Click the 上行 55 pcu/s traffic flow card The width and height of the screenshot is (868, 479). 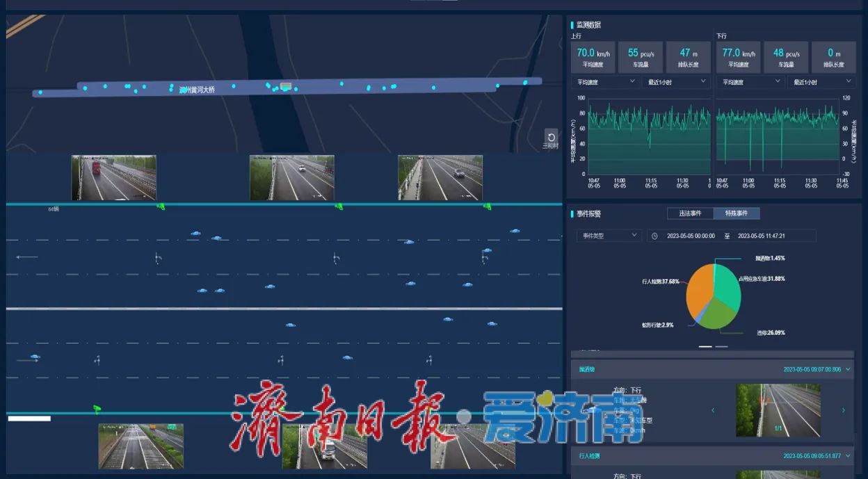coord(641,57)
